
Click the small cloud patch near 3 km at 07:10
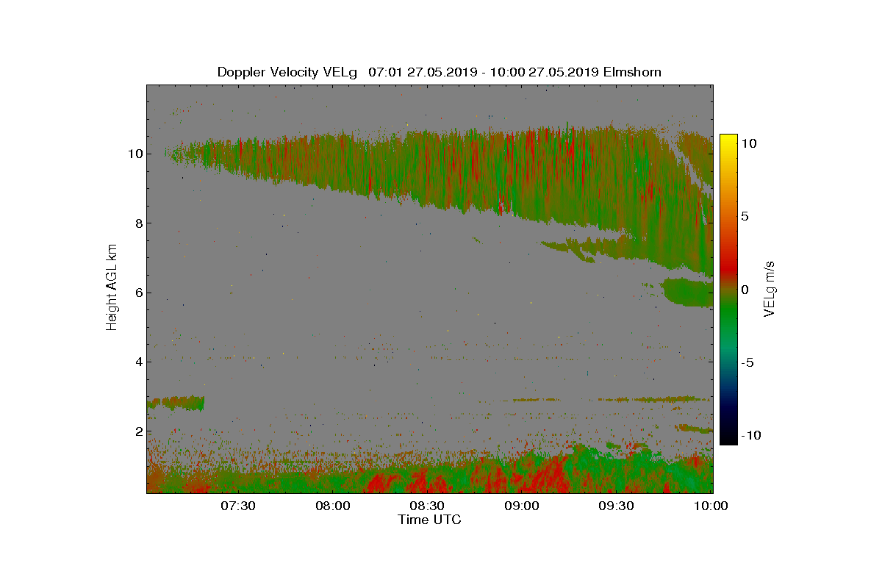[x=176, y=403]
